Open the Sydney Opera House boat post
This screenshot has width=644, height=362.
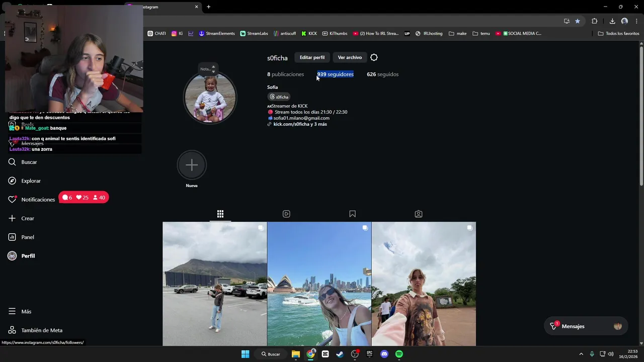click(x=319, y=284)
